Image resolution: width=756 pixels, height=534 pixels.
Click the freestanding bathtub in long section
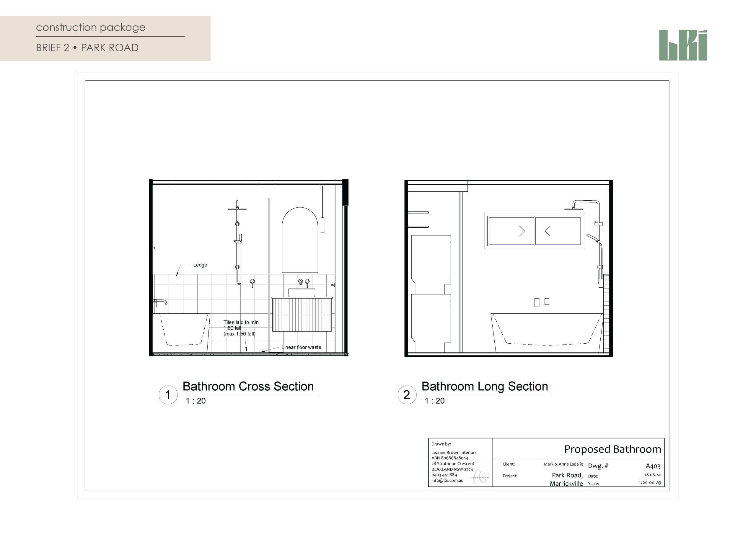coord(547,332)
